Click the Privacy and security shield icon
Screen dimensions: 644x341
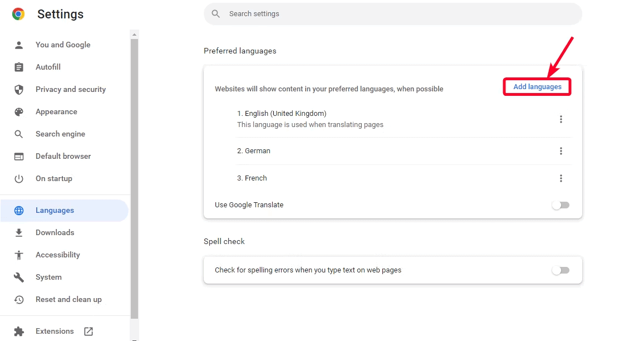(x=19, y=89)
